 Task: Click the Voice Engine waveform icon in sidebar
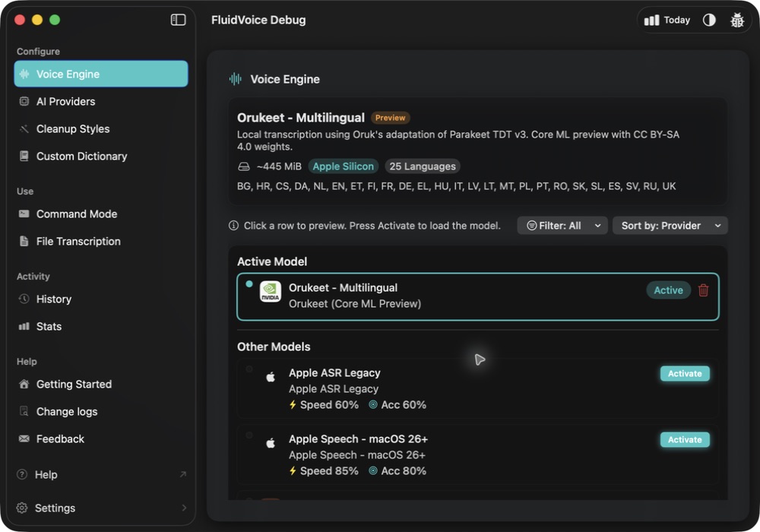[x=24, y=74]
